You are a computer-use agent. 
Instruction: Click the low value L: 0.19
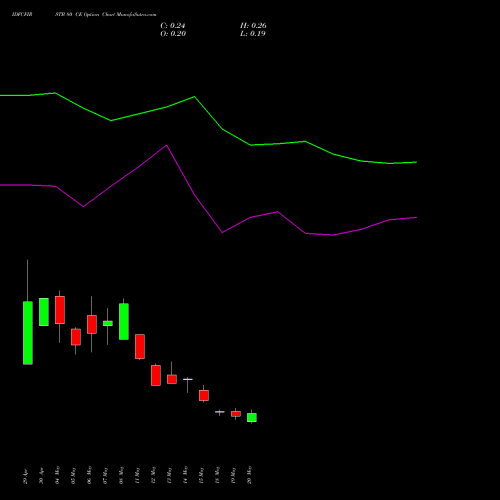[253, 34]
